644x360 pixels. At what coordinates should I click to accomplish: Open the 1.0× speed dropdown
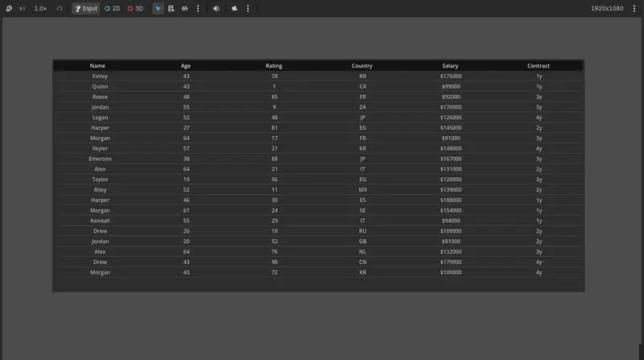(40, 8)
